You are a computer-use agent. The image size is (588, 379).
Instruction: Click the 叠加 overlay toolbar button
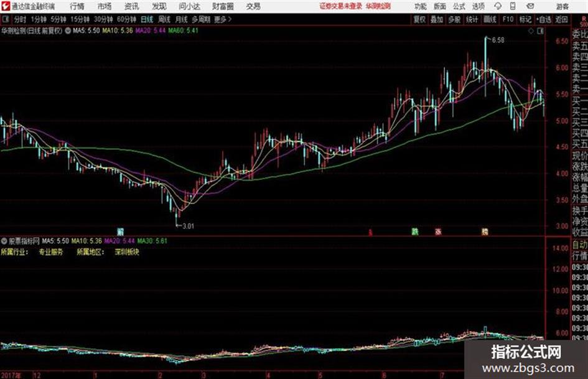[437, 19]
